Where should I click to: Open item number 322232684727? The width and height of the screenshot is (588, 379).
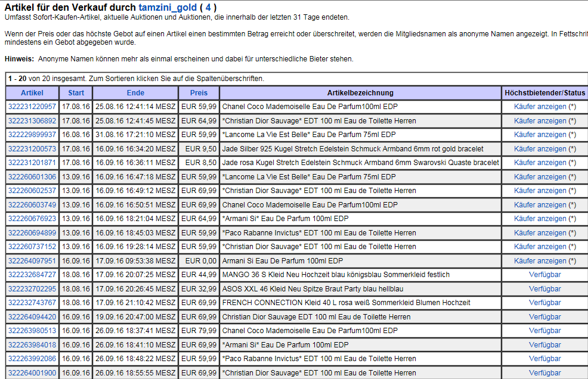(32, 275)
